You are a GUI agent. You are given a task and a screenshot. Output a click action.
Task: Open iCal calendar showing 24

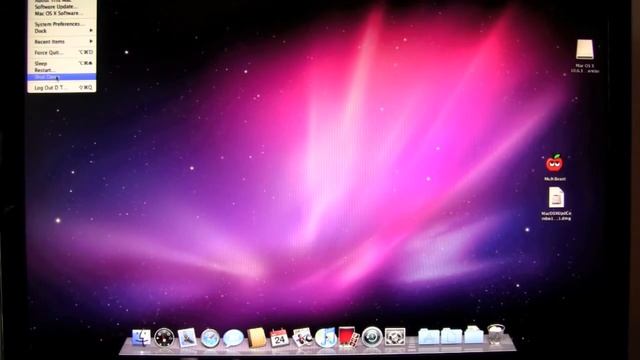pos(279,338)
